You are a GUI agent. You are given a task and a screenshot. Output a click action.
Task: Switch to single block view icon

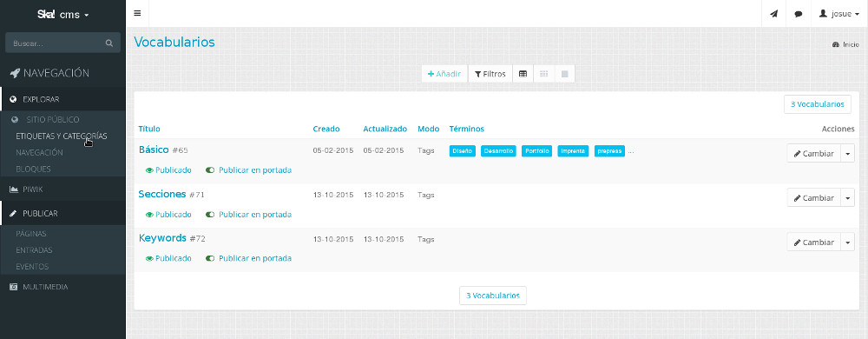point(565,74)
